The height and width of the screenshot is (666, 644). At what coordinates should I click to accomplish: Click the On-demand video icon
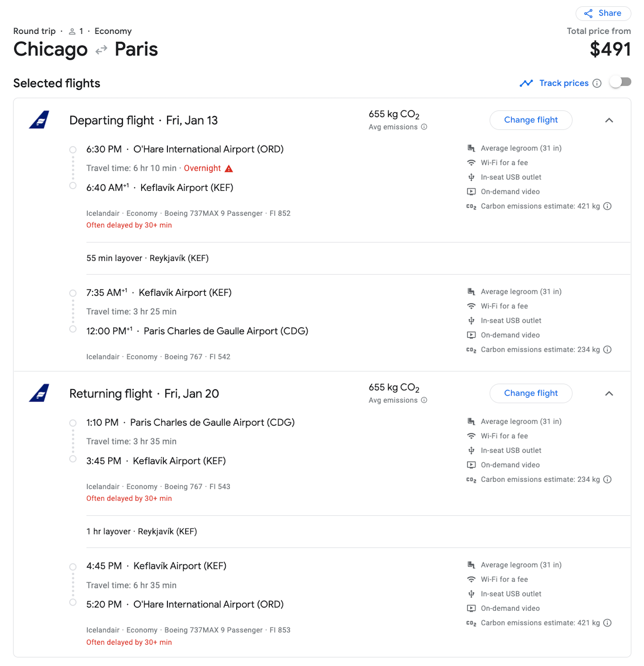471,192
